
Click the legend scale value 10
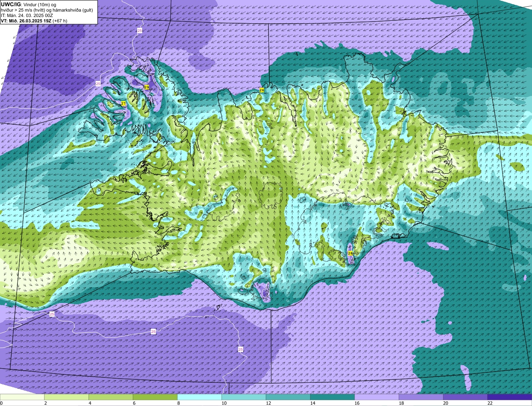point(224,403)
